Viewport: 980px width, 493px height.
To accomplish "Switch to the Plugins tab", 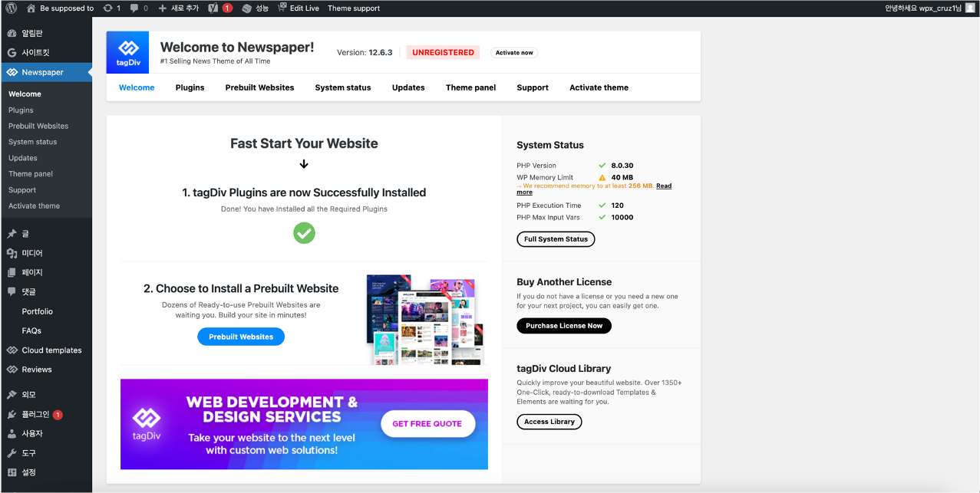I will point(190,87).
